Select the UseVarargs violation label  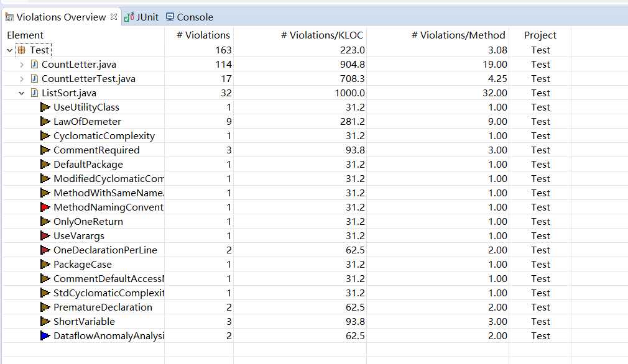click(x=79, y=236)
